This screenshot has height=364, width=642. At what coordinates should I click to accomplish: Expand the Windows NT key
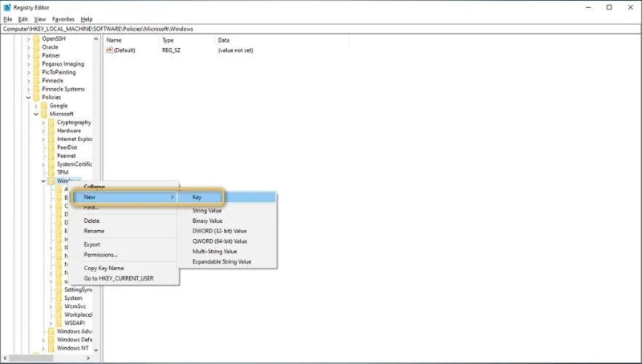[x=43, y=348]
